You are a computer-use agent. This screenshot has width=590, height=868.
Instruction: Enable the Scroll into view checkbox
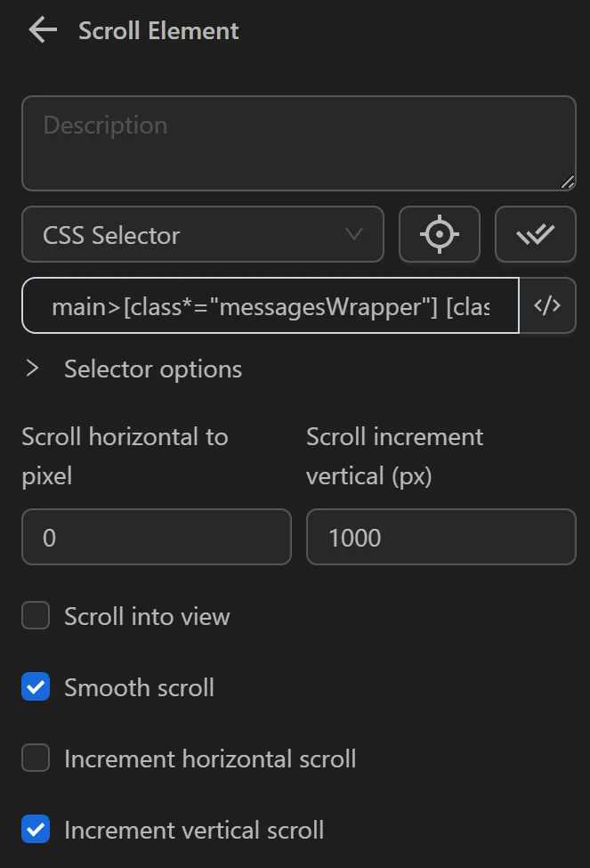35,615
